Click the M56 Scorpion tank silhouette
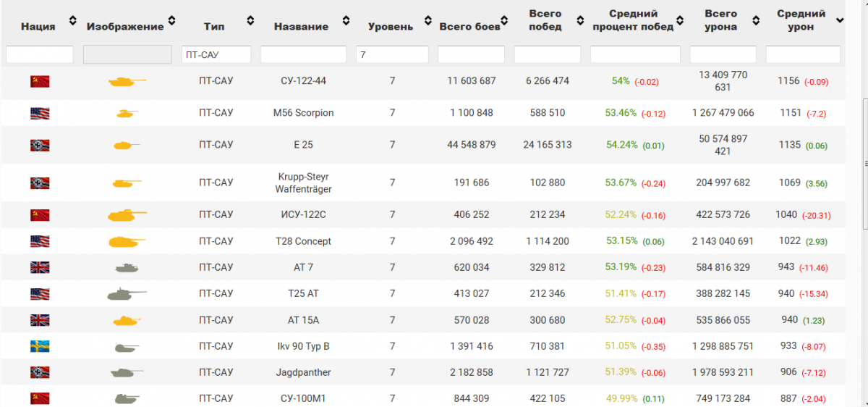 [127, 113]
